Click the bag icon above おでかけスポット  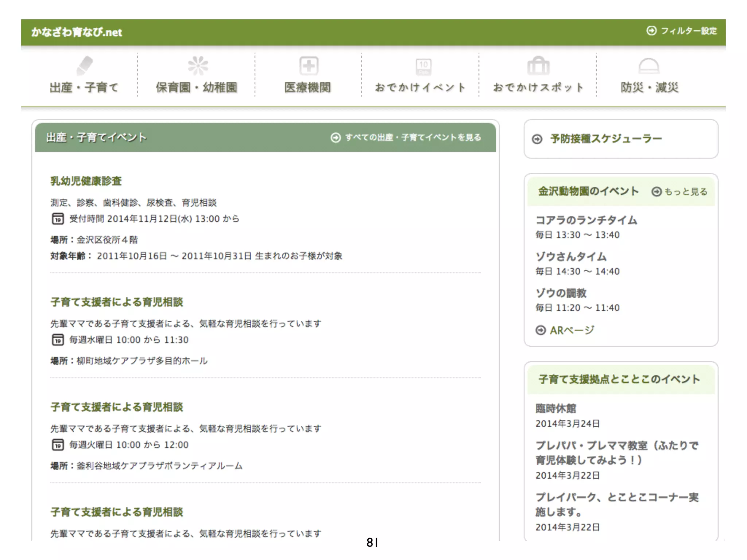point(538,66)
